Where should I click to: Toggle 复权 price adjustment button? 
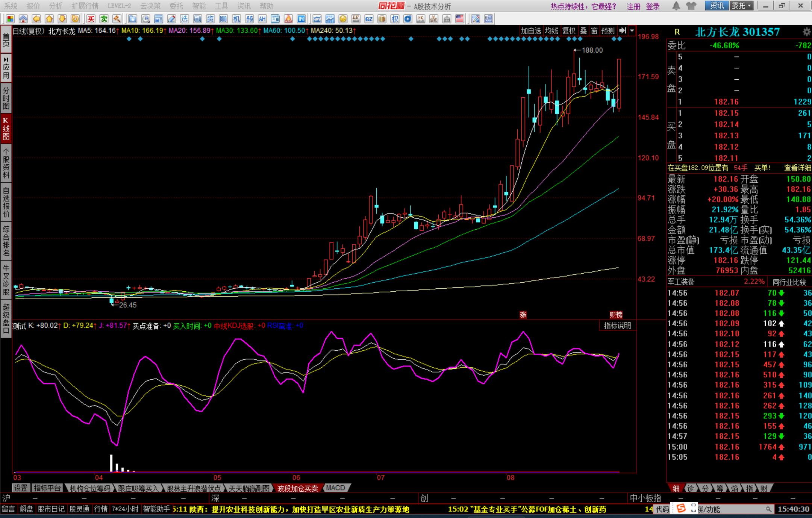(568, 31)
